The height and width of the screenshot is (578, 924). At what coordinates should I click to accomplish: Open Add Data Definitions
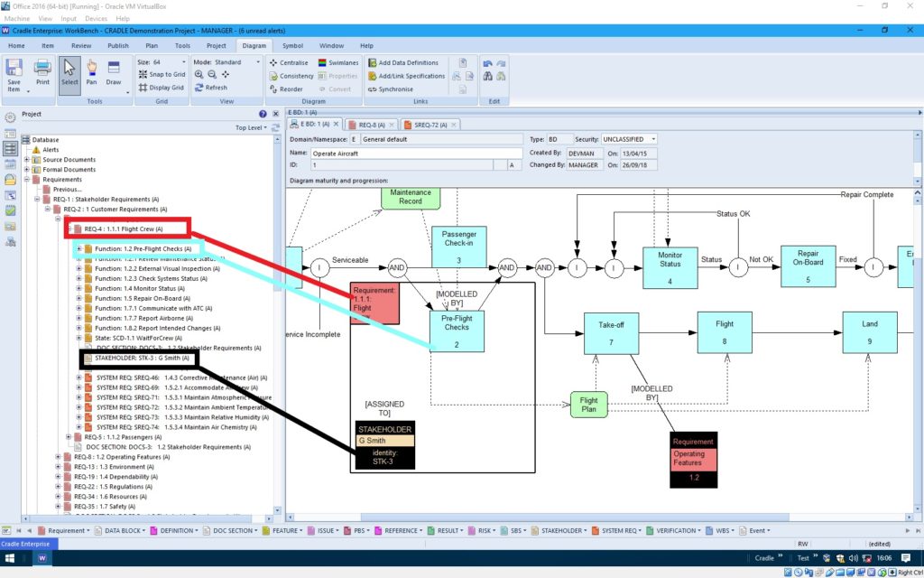[x=402, y=63]
